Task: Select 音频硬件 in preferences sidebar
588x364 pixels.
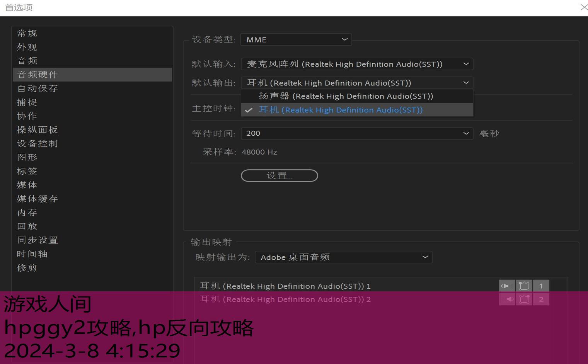Action: pyautogui.click(x=92, y=75)
